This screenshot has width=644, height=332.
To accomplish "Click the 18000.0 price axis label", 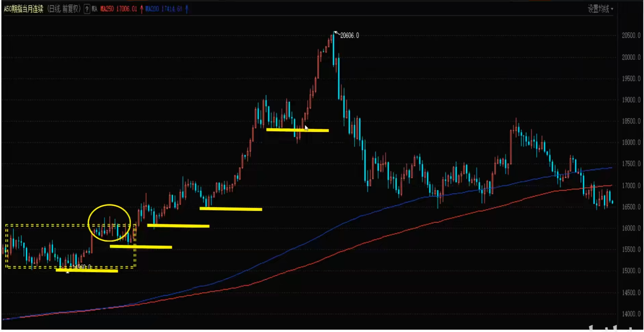I will pyautogui.click(x=631, y=142).
